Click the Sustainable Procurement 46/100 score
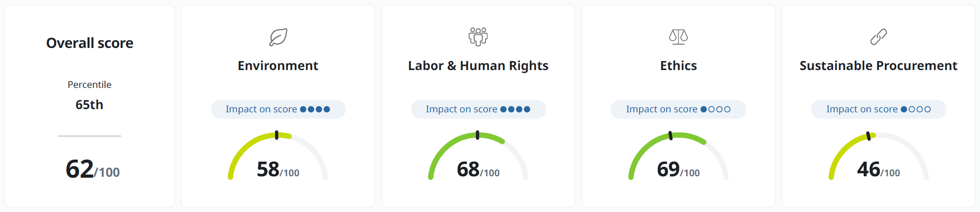 pos(878,170)
